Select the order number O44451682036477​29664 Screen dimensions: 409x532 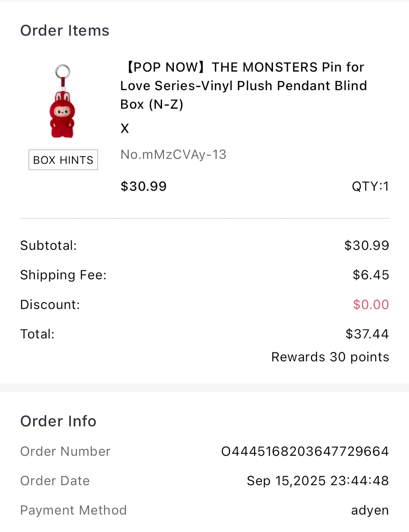click(305, 451)
